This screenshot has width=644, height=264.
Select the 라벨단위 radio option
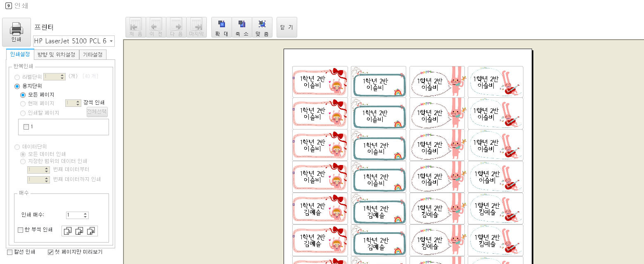point(17,77)
